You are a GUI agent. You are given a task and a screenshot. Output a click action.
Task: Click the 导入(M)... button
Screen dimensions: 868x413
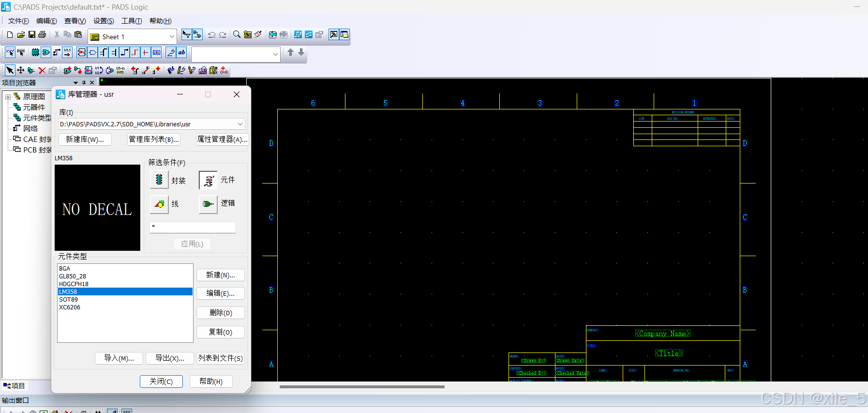[120, 358]
